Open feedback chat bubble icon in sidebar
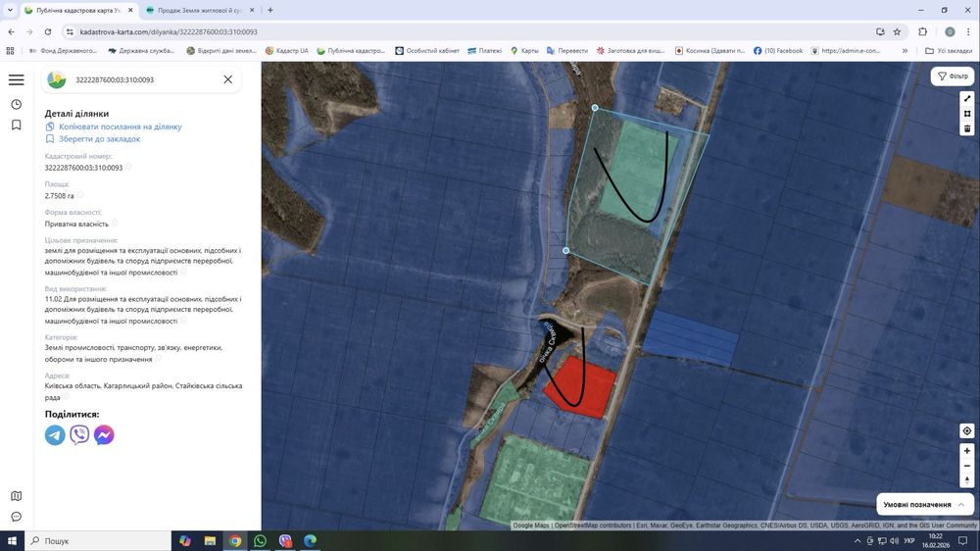 pyautogui.click(x=17, y=517)
